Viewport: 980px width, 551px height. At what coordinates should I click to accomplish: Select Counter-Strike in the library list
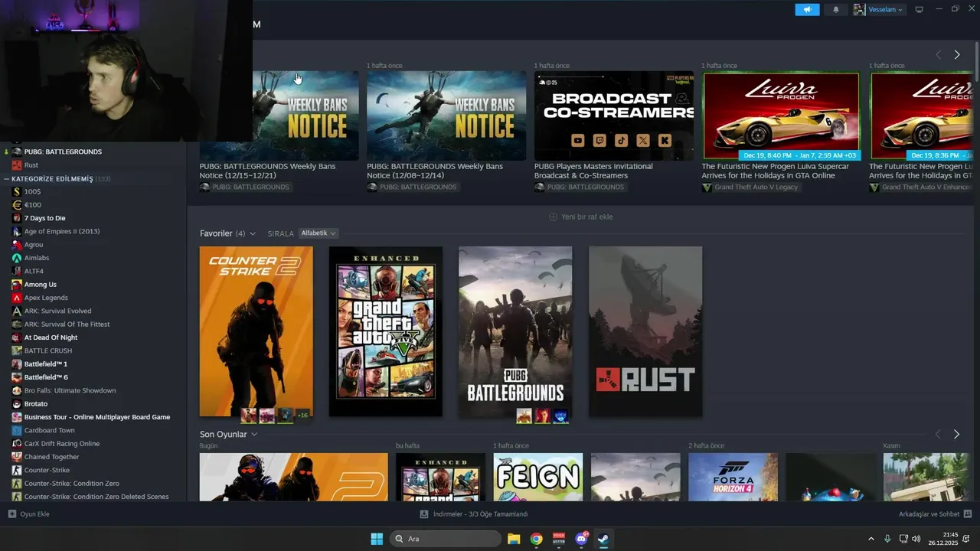click(x=47, y=471)
